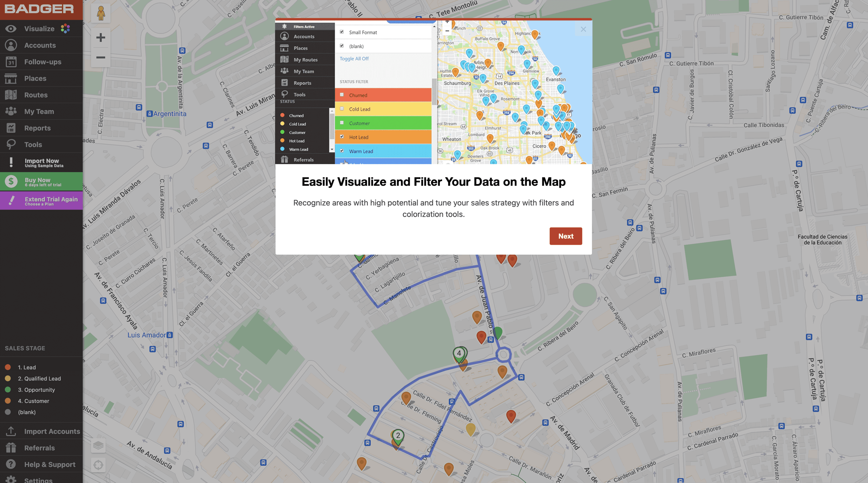The width and height of the screenshot is (868, 483).
Task: Open the Follow-ups calendar item
Action: (x=11, y=62)
